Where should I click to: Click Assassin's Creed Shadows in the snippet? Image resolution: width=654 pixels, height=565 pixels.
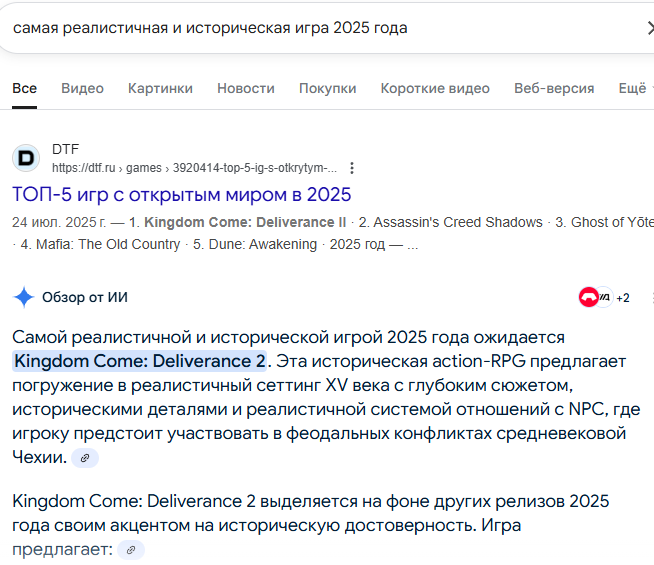(458, 222)
